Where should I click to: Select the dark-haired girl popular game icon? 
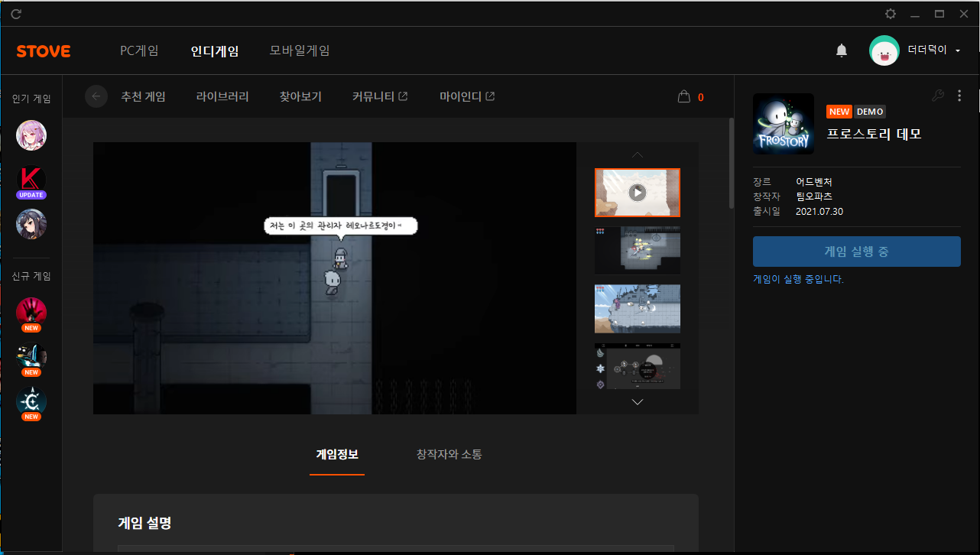[31, 224]
